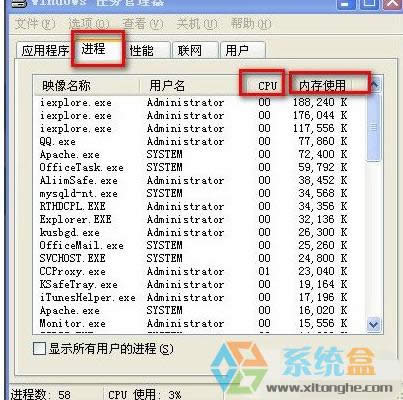Screen dimensions: 403x400
Task: Click the process list scroll up arrow
Action: 375,85
